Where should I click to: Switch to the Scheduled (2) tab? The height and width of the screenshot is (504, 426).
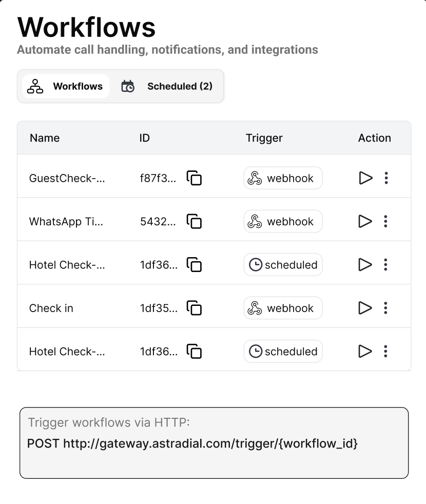(x=167, y=86)
